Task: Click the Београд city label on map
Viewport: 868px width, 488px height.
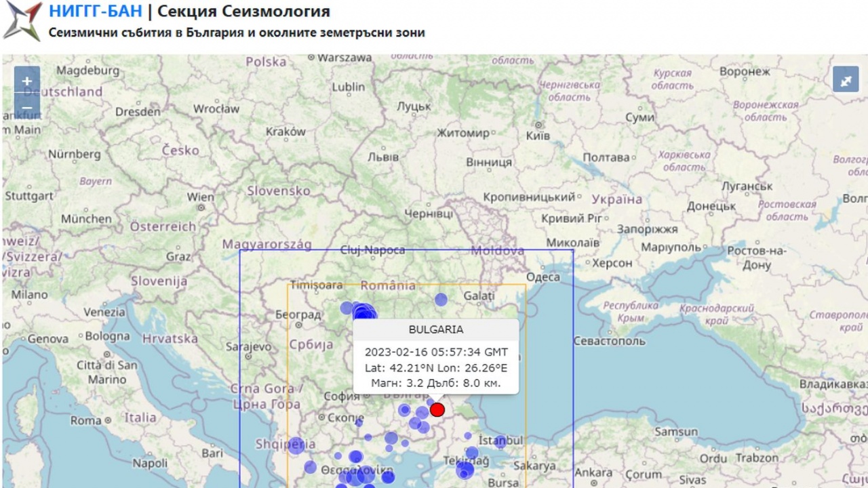Action: coord(298,314)
